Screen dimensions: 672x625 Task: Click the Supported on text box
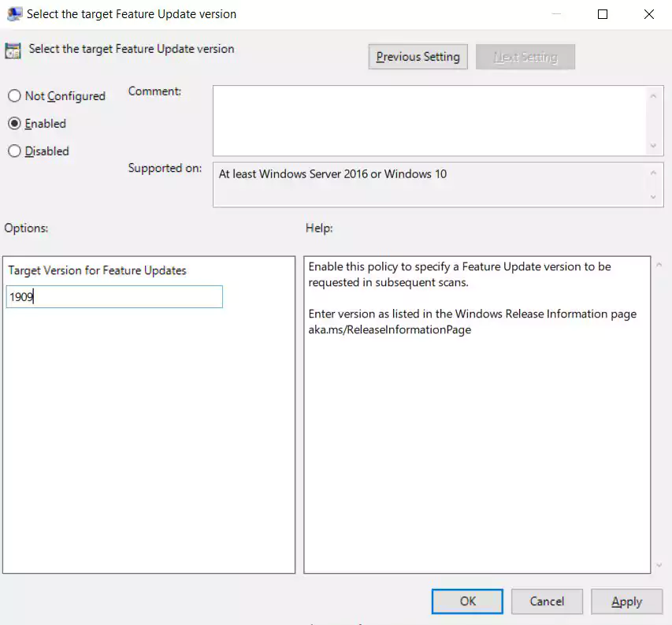tap(430, 184)
